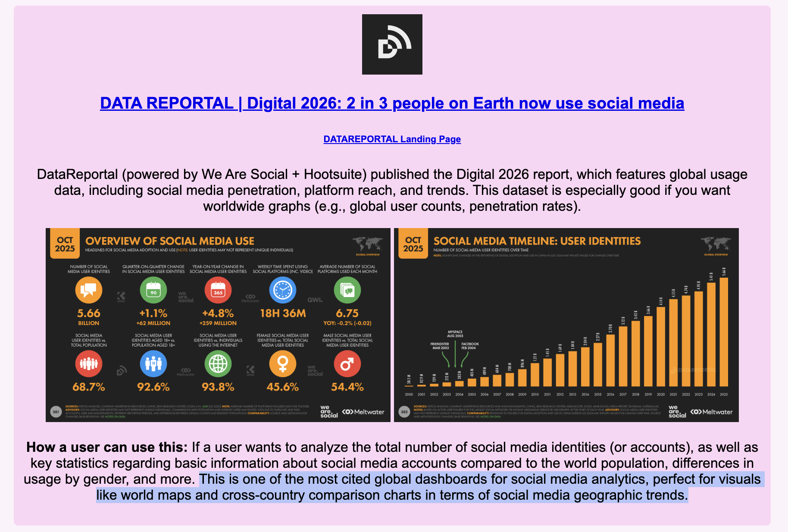Click the green social platforms icon
This screenshot has height=532, width=788.
[x=347, y=290]
